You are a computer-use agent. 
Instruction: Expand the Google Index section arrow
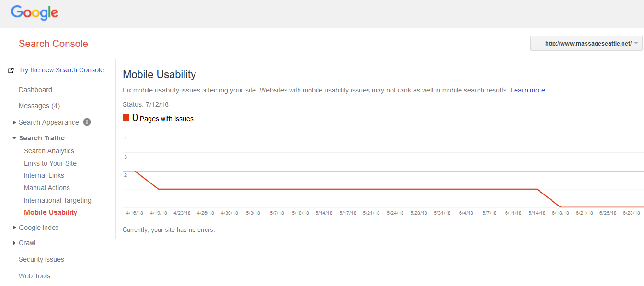tap(14, 228)
